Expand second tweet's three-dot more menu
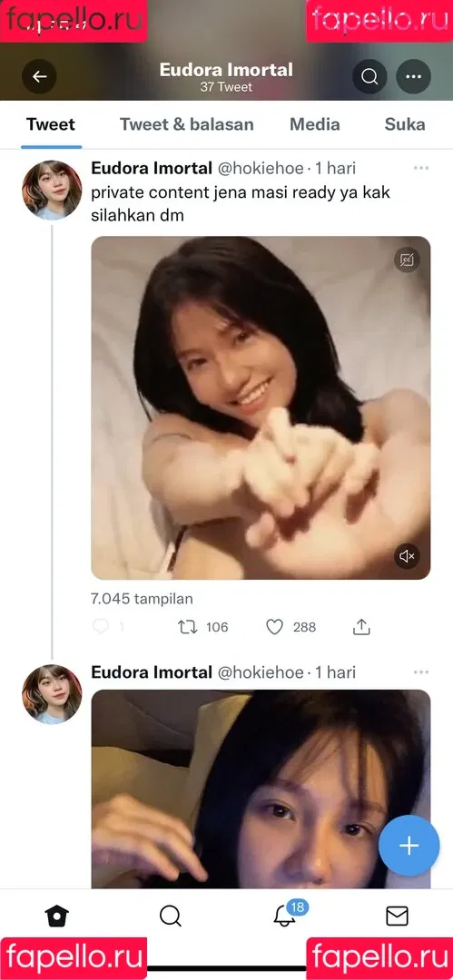The width and height of the screenshot is (453, 980). pos(421,672)
